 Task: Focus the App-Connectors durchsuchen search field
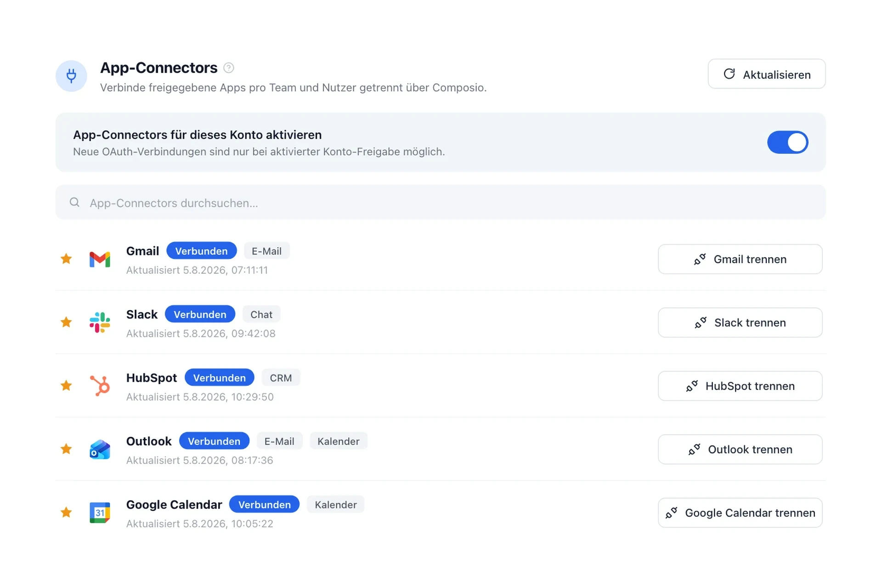[x=441, y=203]
